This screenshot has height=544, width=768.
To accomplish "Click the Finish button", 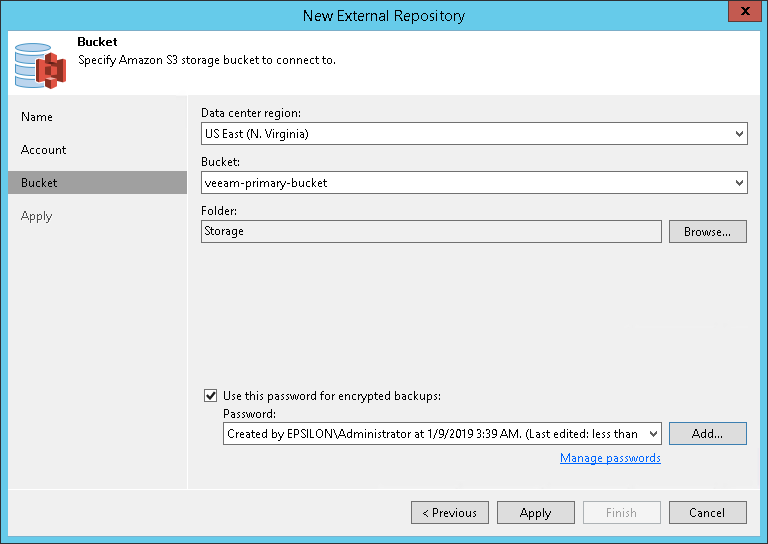I will pos(621,513).
